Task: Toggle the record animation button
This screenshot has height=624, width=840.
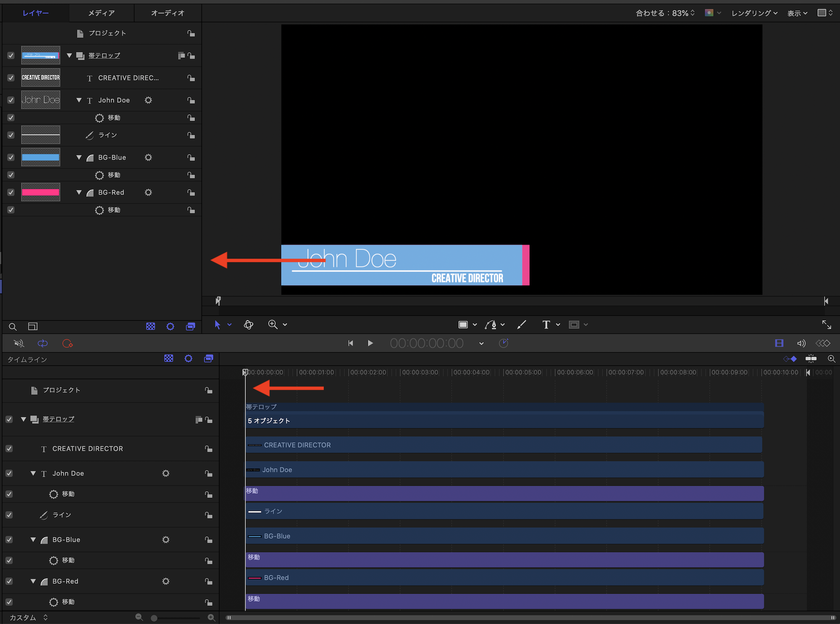Action: click(67, 343)
